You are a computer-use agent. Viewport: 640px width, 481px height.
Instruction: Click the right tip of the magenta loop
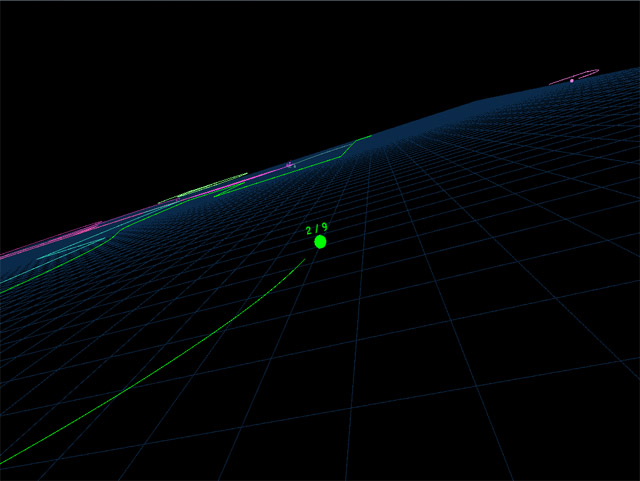click(597, 70)
